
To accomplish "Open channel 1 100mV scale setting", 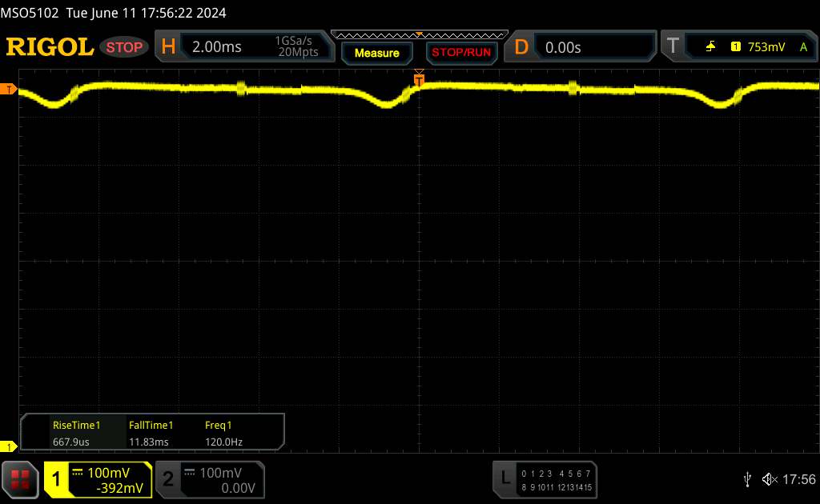I will [x=108, y=473].
